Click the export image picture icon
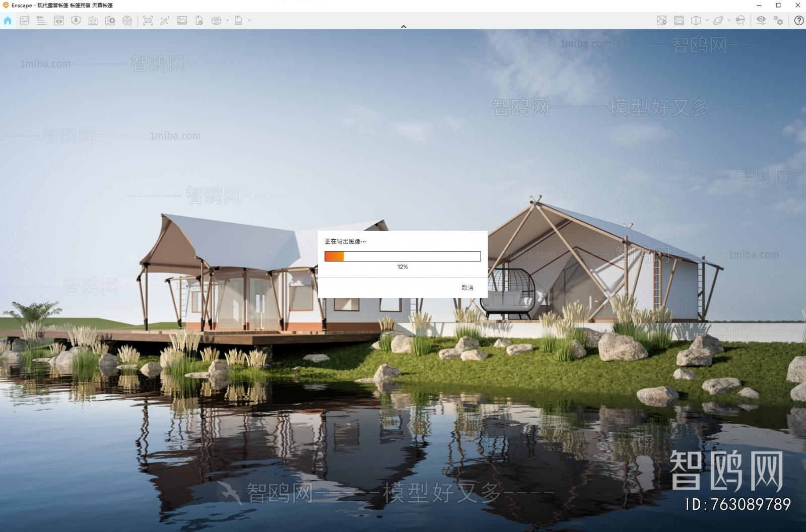 click(x=182, y=21)
